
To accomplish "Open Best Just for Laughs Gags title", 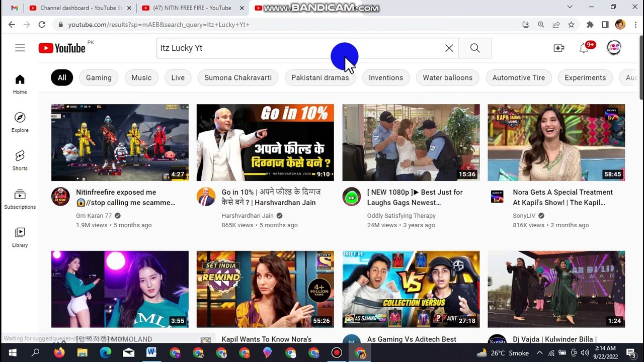I will click(415, 197).
